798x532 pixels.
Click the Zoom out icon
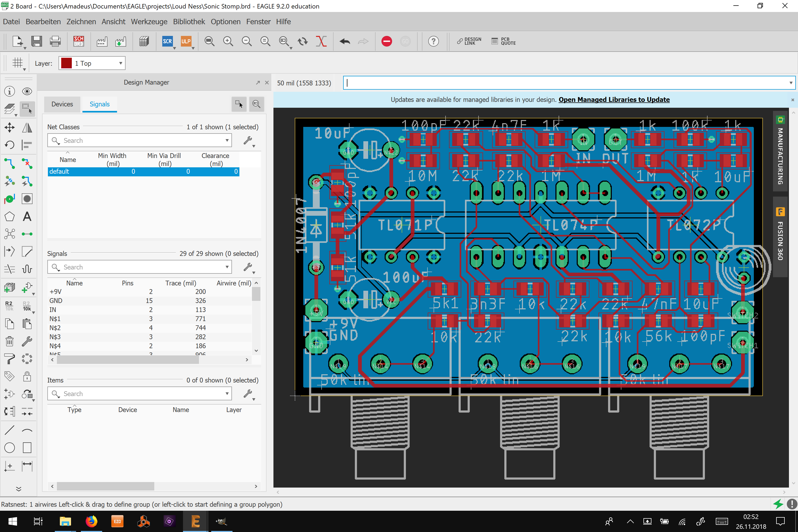point(247,41)
